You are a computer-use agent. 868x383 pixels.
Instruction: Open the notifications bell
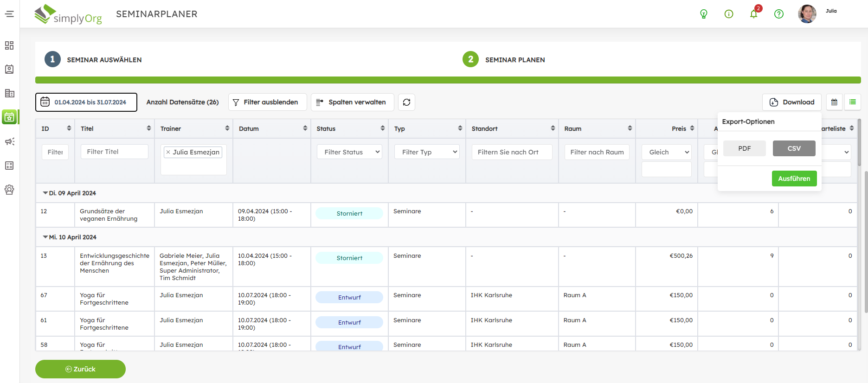click(x=753, y=14)
